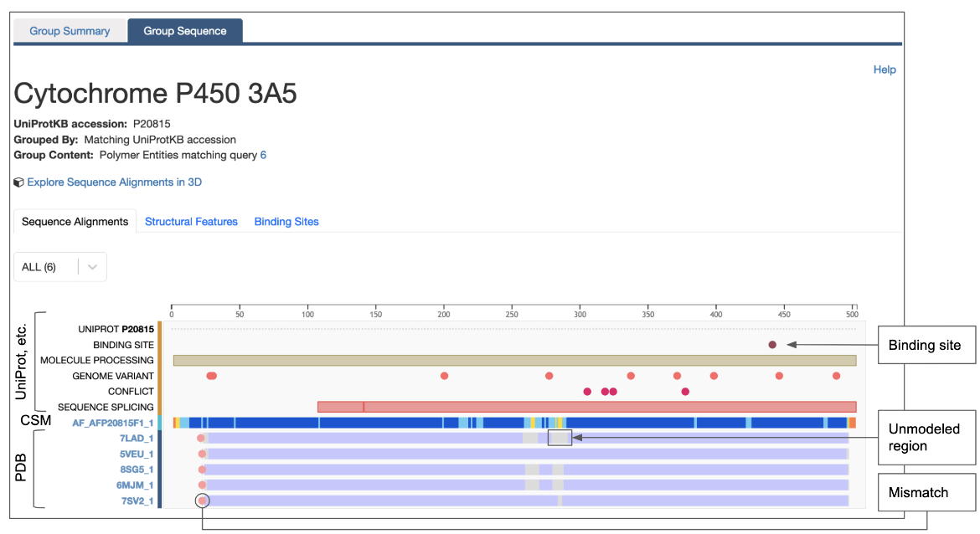Click the mismatch dot on 7LAD_1 row
Image resolution: width=980 pixels, height=534 pixels.
[x=201, y=438]
